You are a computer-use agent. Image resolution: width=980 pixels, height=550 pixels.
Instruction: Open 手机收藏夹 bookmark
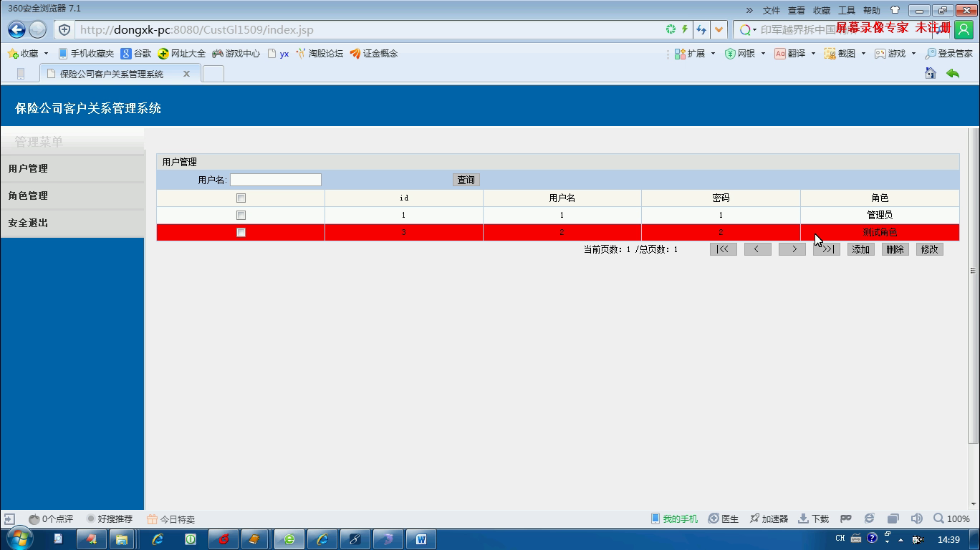(x=86, y=54)
